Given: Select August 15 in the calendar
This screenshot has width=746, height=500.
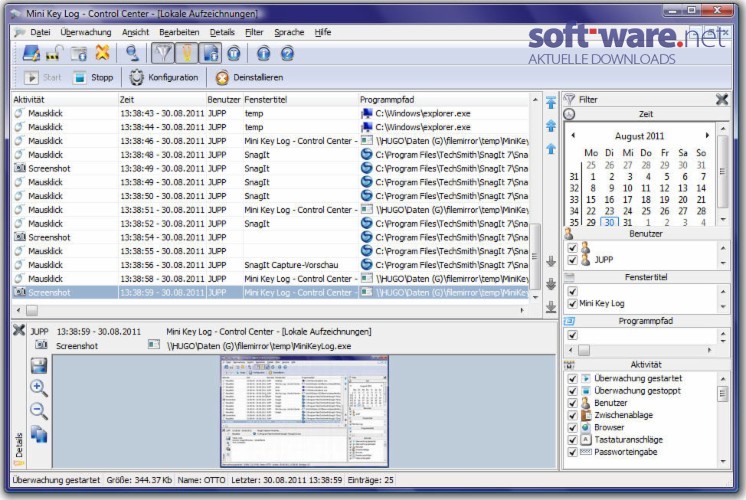Looking at the screenshot, I should click(591, 200).
